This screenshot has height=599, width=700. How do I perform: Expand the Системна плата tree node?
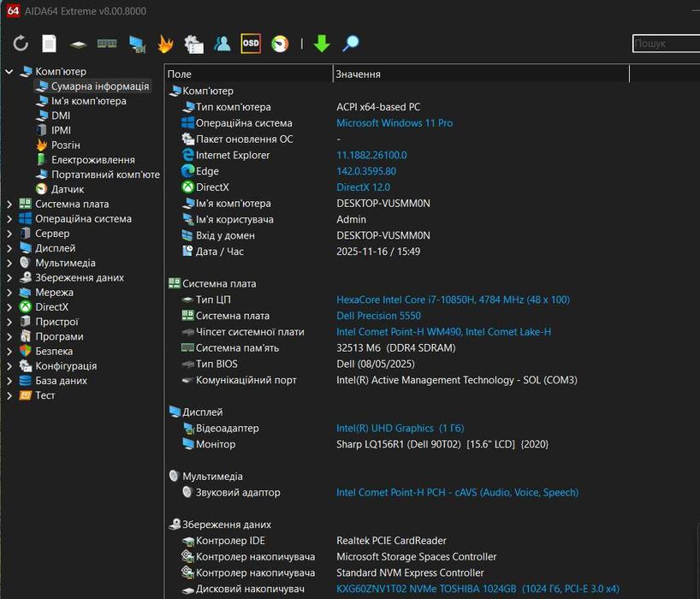(x=9, y=205)
